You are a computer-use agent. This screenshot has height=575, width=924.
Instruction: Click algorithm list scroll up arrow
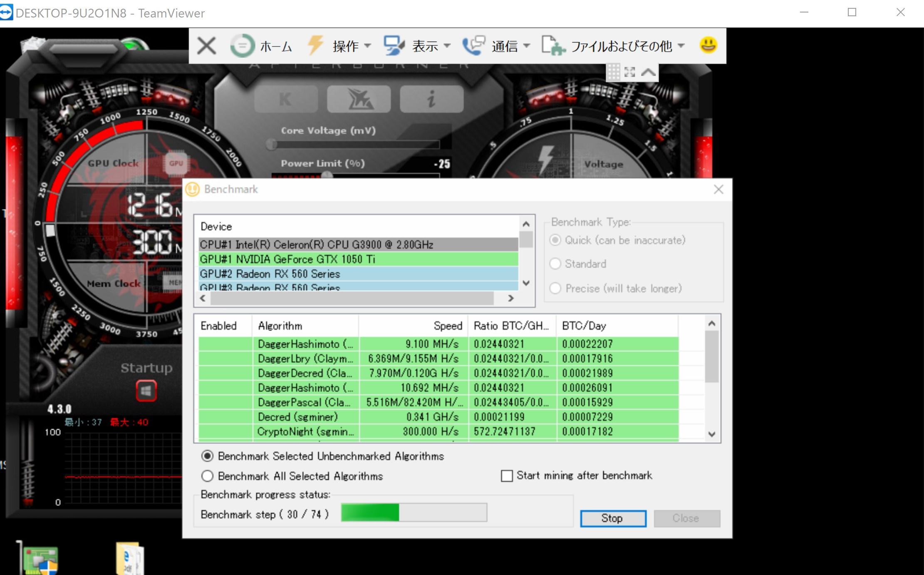pyautogui.click(x=711, y=324)
